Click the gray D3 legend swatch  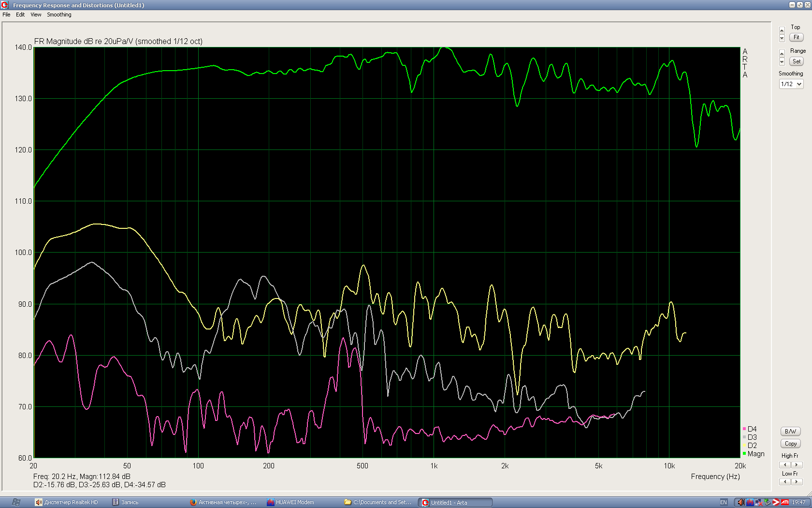click(744, 437)
